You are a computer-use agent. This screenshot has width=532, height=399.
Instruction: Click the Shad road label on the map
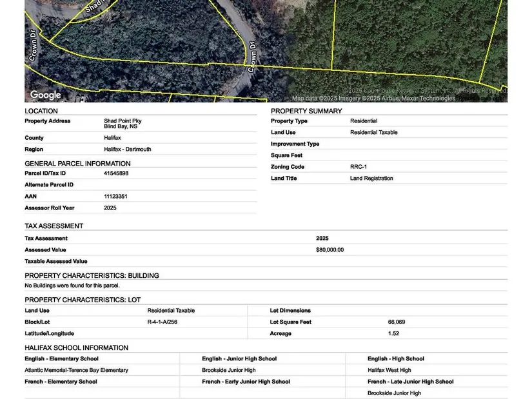coord(94,8)
